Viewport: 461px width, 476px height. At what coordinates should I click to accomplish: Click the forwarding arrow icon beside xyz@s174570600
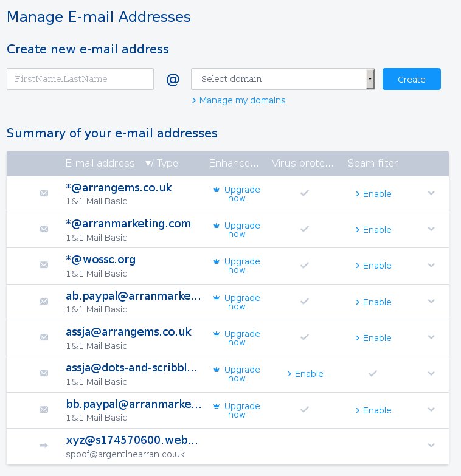coord(44,445)
